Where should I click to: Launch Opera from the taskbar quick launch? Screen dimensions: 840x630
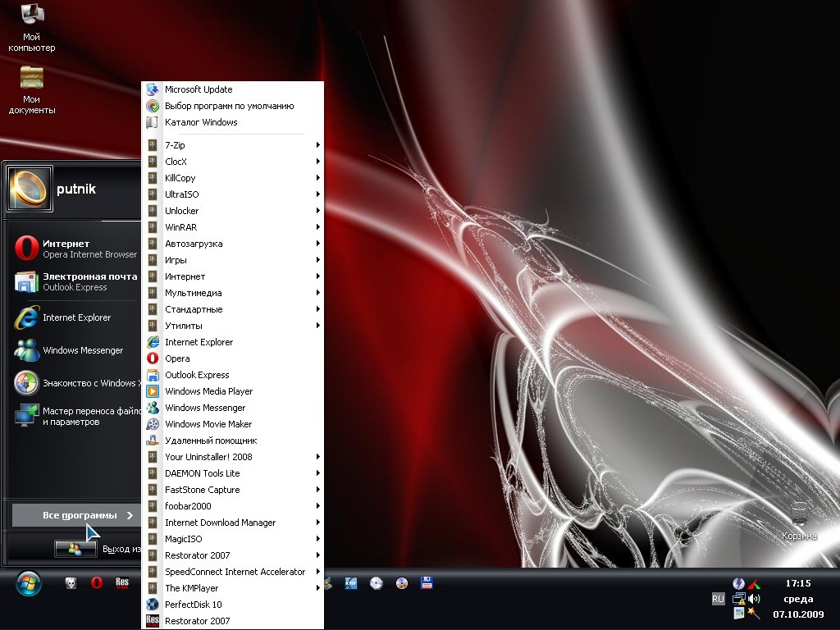click(97, 583)
